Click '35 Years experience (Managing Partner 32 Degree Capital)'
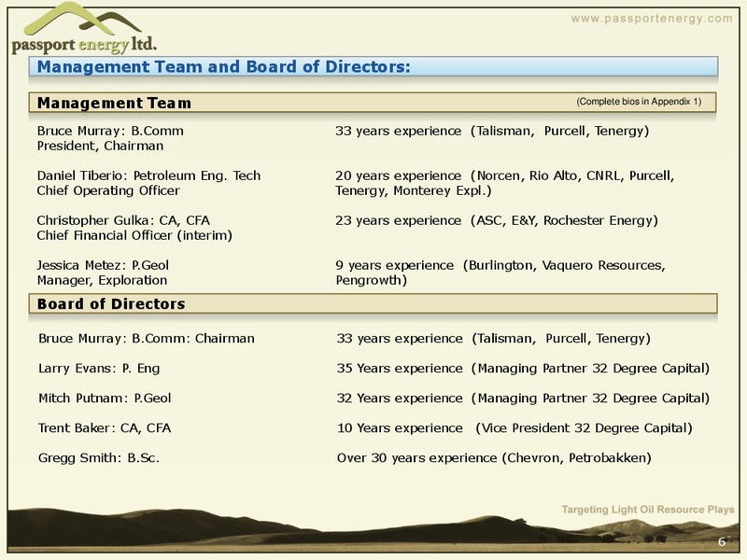747x560 pixels. point(523,369)
